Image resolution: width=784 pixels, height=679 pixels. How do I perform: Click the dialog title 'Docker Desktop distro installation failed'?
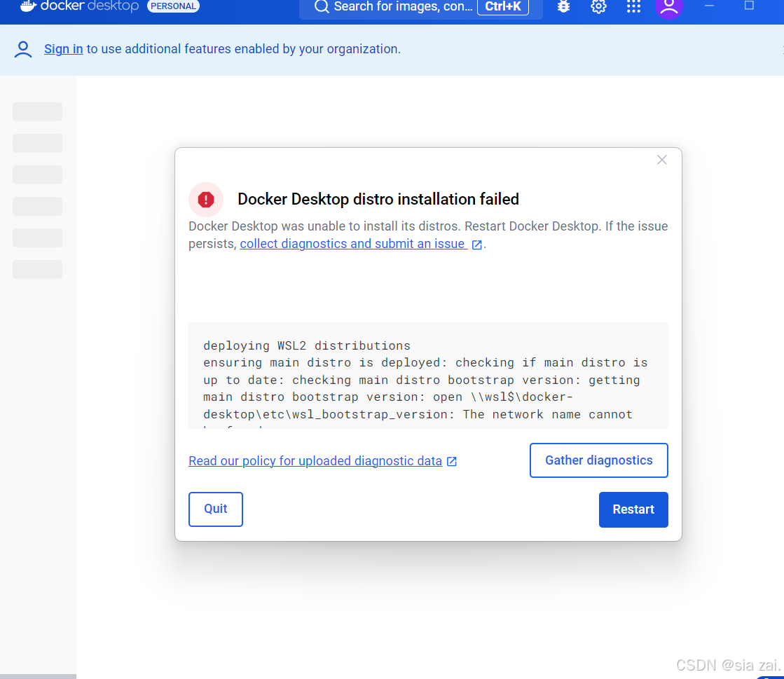point(378,199)
